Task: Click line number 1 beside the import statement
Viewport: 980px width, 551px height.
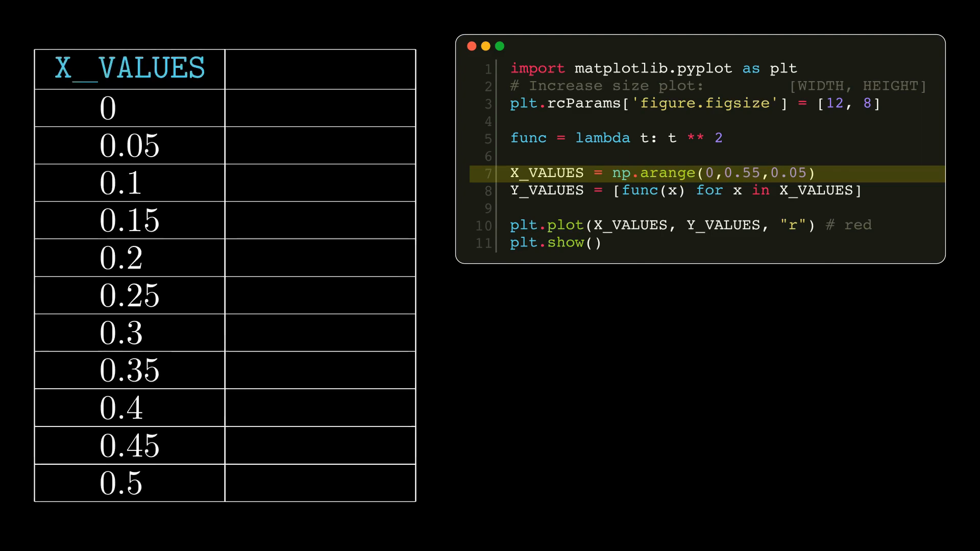Action: [488, 68]
